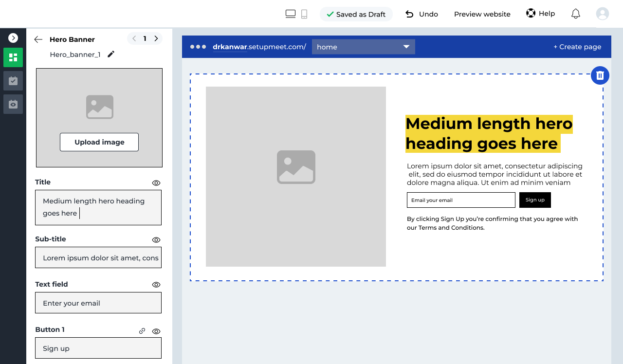The image size is (623, 364).
Task: Switch to desktop view icon
Action: [291, 14]
